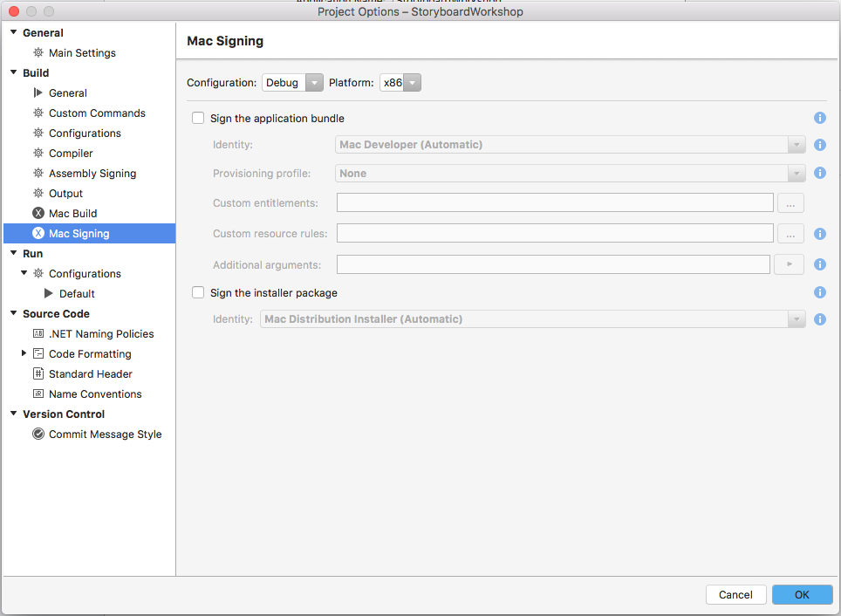Click the info icon beside Sign the application bundle

pyautogui.click(x=820, y=118)
